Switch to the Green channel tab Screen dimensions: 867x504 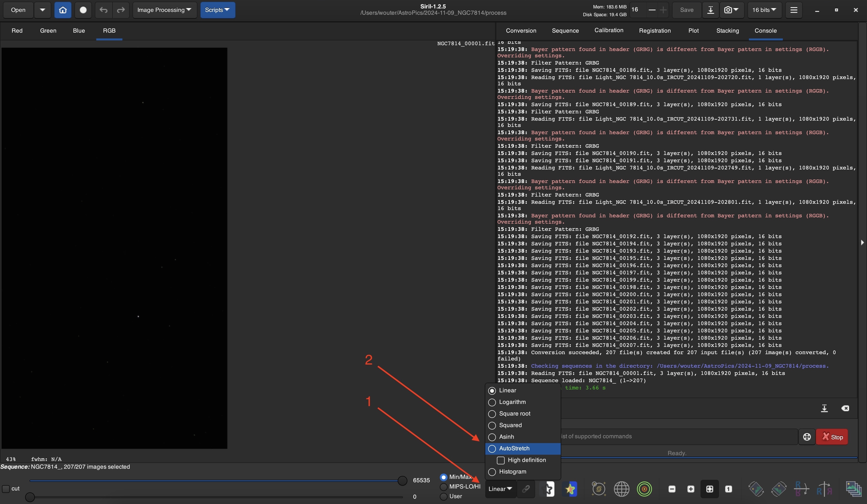[x=48, y=31]
